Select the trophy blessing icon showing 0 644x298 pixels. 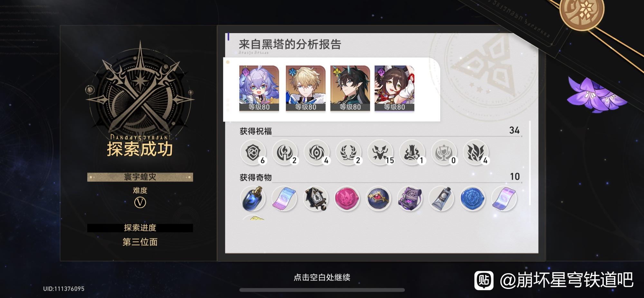(444, 152)
